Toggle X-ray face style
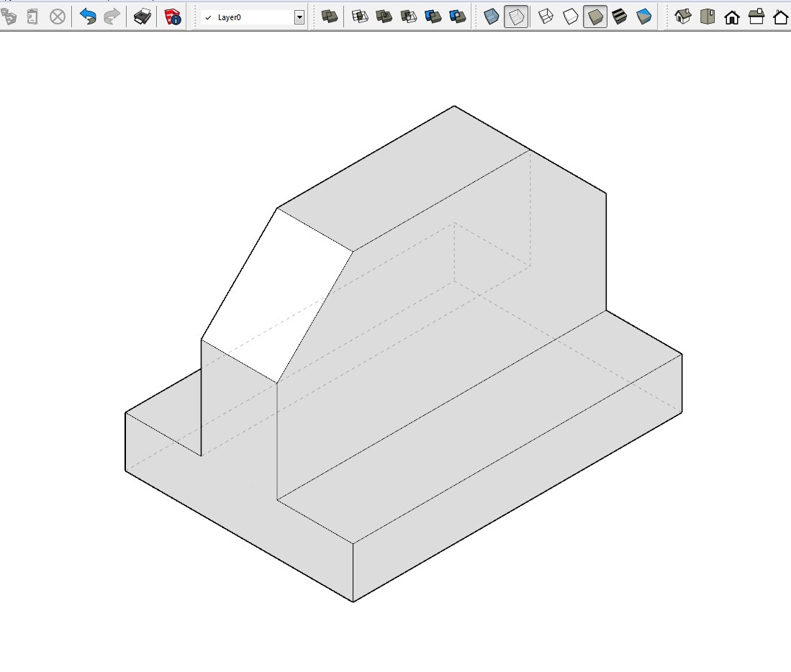Image resolution: width=791 pixels, height=672 pixels. (492, 17)
